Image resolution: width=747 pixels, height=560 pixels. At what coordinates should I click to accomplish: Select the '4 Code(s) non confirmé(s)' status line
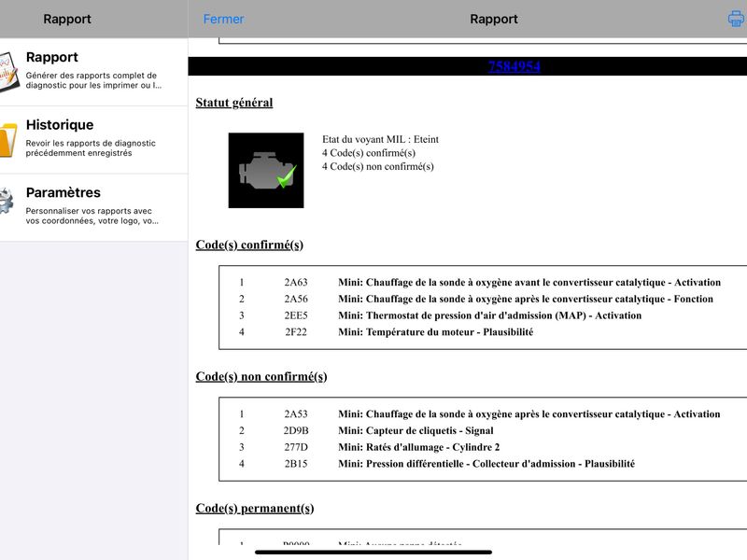click(x=378, y=166)
